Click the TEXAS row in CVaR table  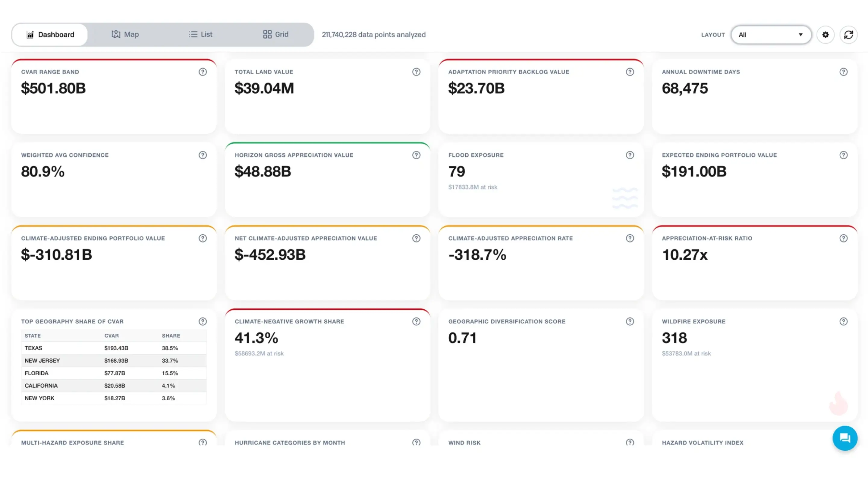point(114,348)
